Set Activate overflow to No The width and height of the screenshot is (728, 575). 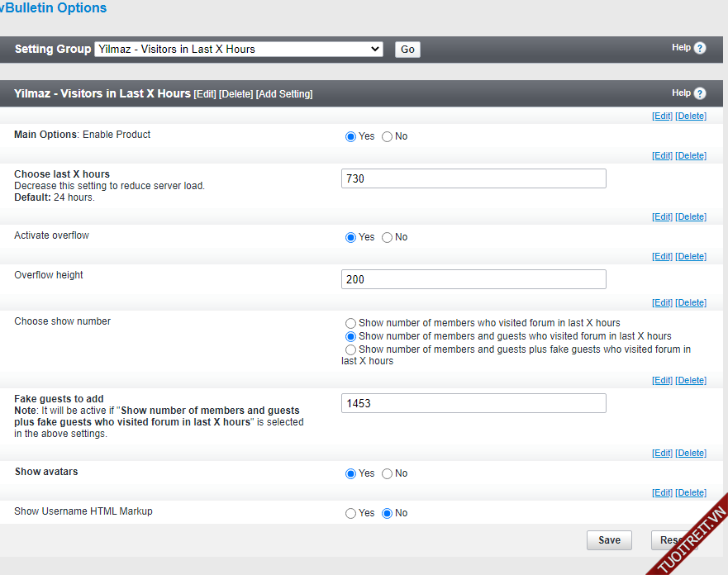click(x=387, y=237)
